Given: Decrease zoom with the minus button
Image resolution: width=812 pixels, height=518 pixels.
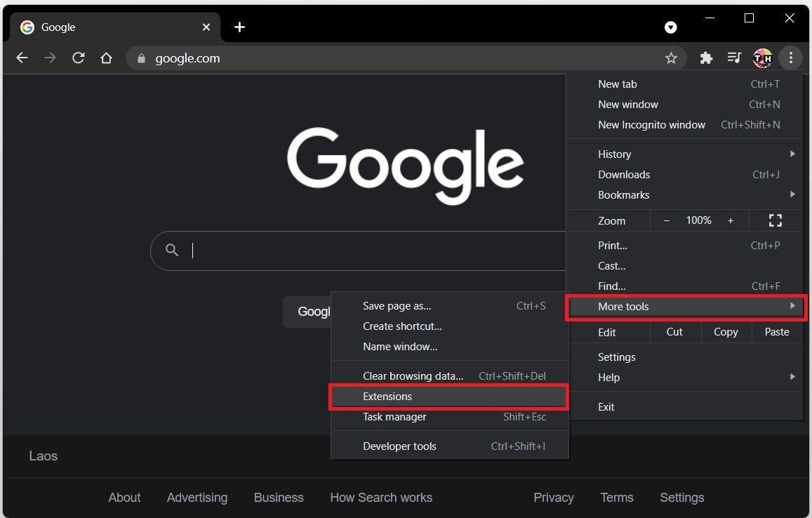Looking at the screenshot, I should tap(667, 220).
